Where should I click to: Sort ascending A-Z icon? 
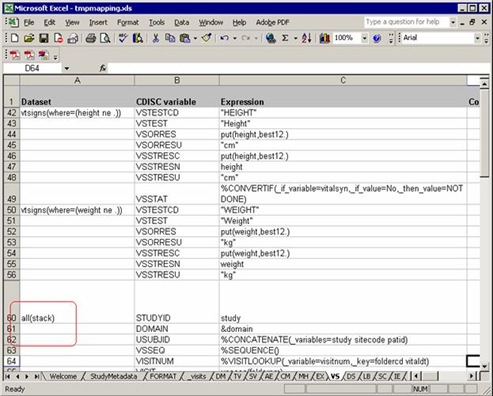(307, 38)
